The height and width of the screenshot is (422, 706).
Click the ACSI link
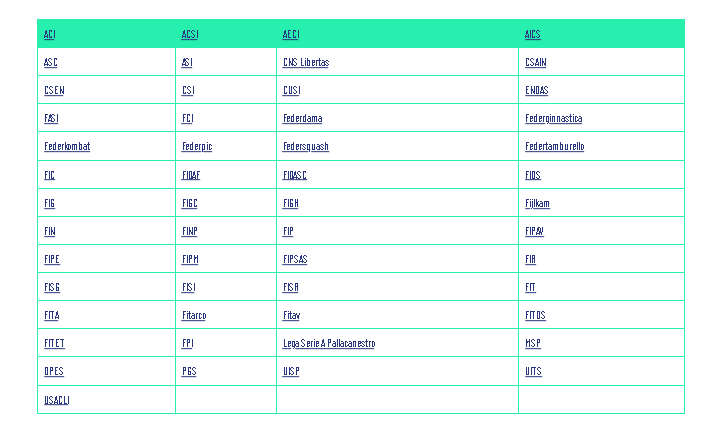[x=190, y=34]
